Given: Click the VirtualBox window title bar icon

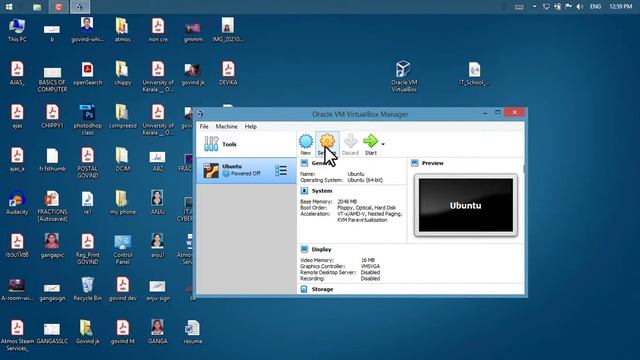Looking at the screenshot, I should (x=200, y=114).
